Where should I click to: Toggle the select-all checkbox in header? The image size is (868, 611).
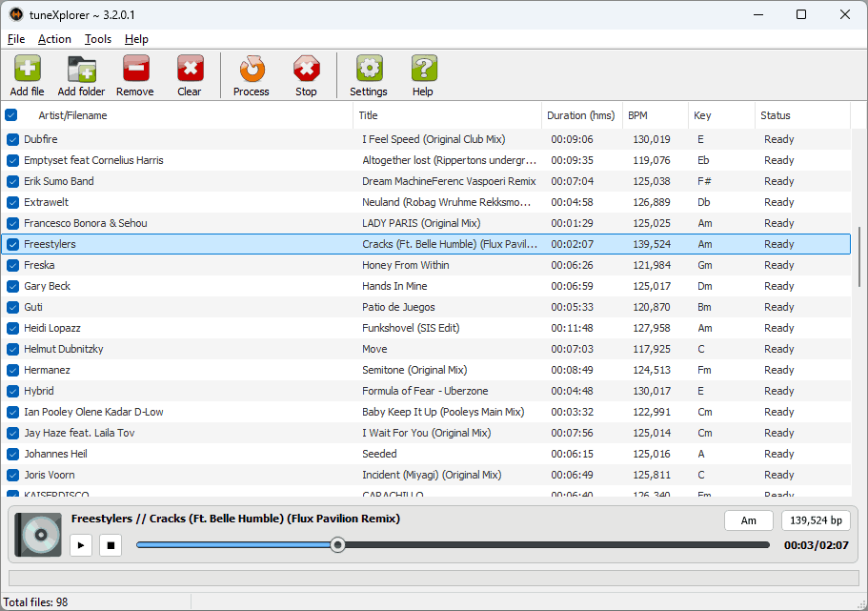point(11,115)
